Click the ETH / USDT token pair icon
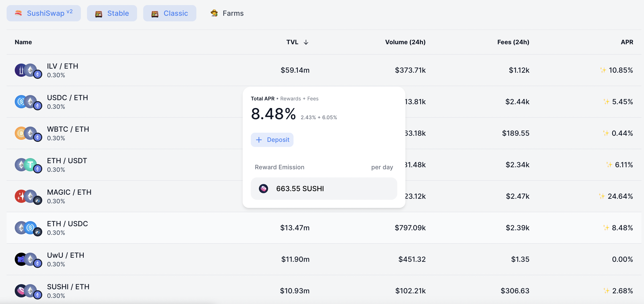The image size is (644, 304). [x=28, y=165]
